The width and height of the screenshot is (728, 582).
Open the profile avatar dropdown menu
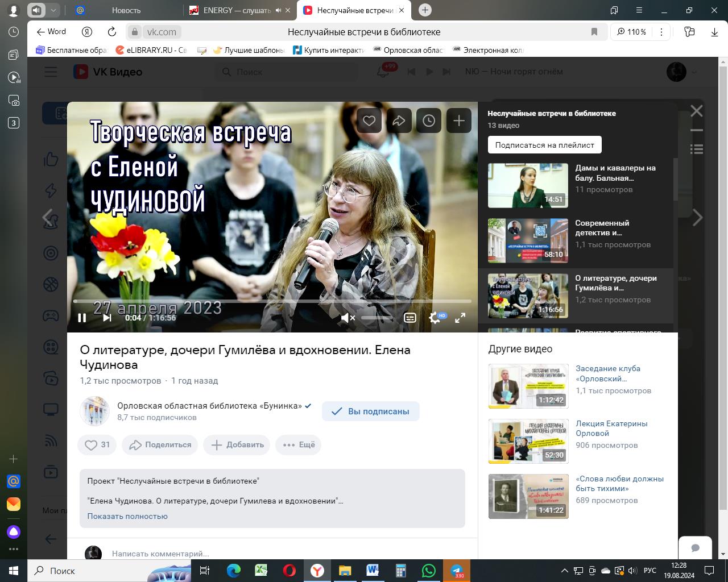681,72
